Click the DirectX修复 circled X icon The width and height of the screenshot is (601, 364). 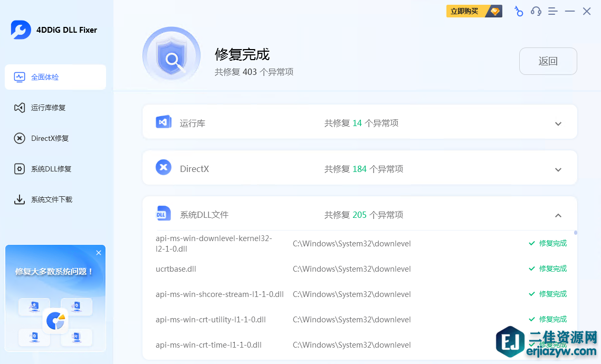20,138
